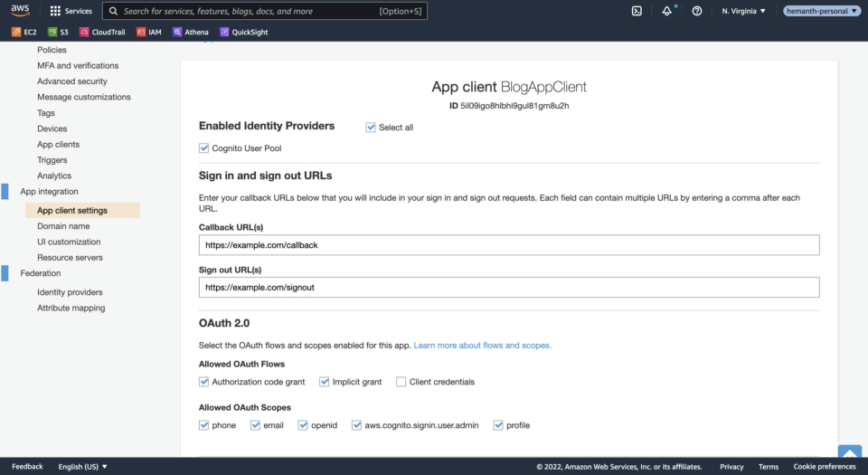The width and height of the screenshot is (868, 475).
Task: Toggle aws.cognito.signin.user.admin scope checkbox
Action: pyautogui.click(x=356, y=425)
